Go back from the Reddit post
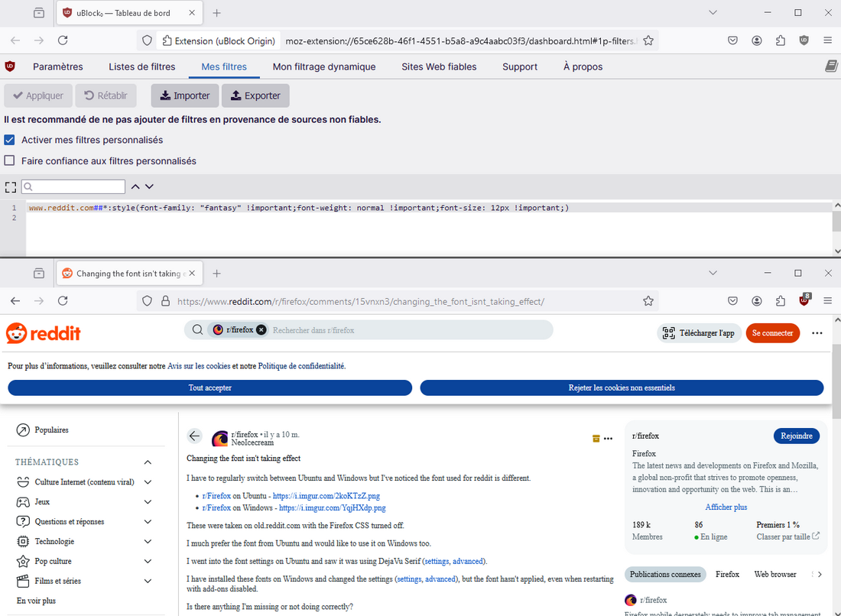The width and height of the screenshot is (841, 616). click(194, 436)
